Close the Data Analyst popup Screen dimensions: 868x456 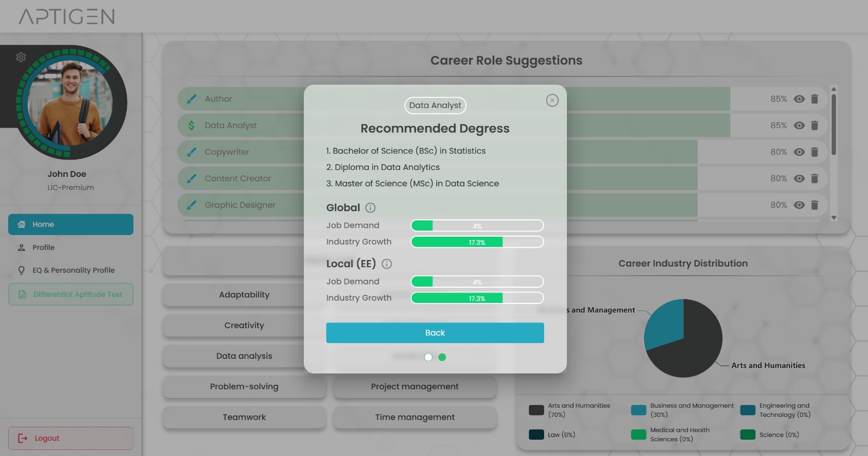(552, 100)
